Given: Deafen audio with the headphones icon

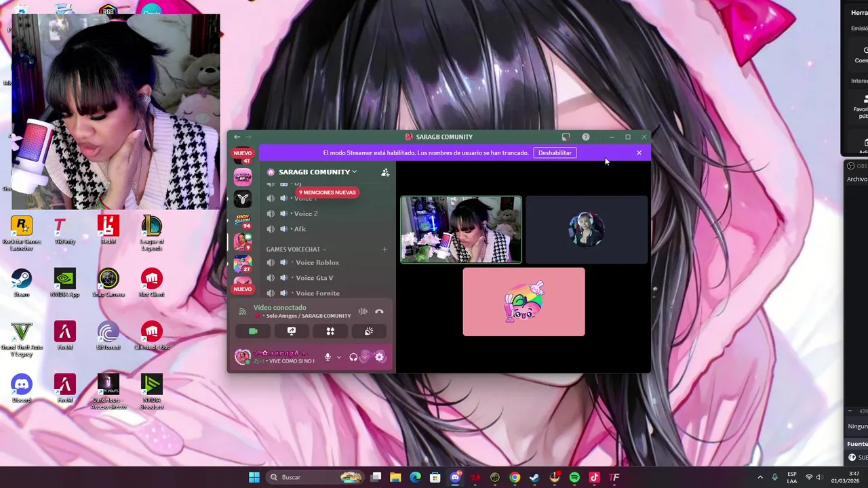Looking at the screenshot, I should 353,357.
